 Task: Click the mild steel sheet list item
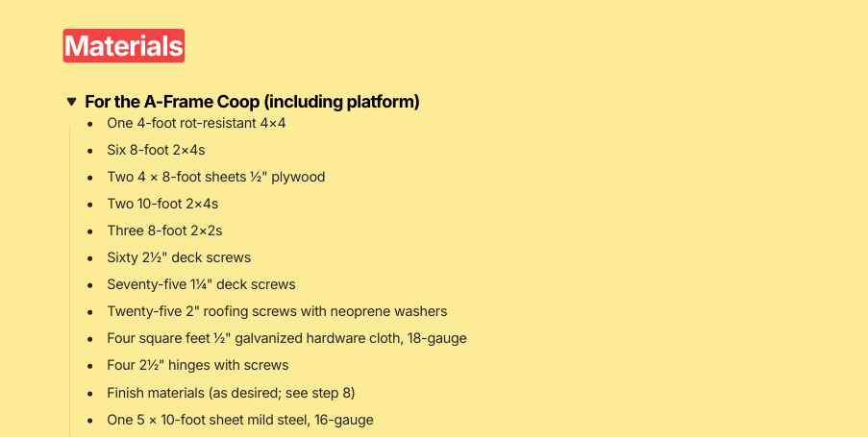pos(240,420)
